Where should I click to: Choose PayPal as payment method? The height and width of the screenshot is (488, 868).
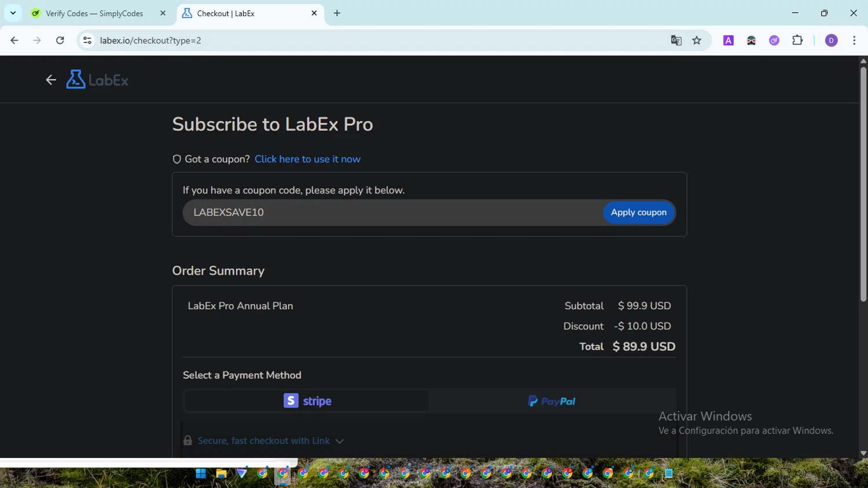[552, 401]
